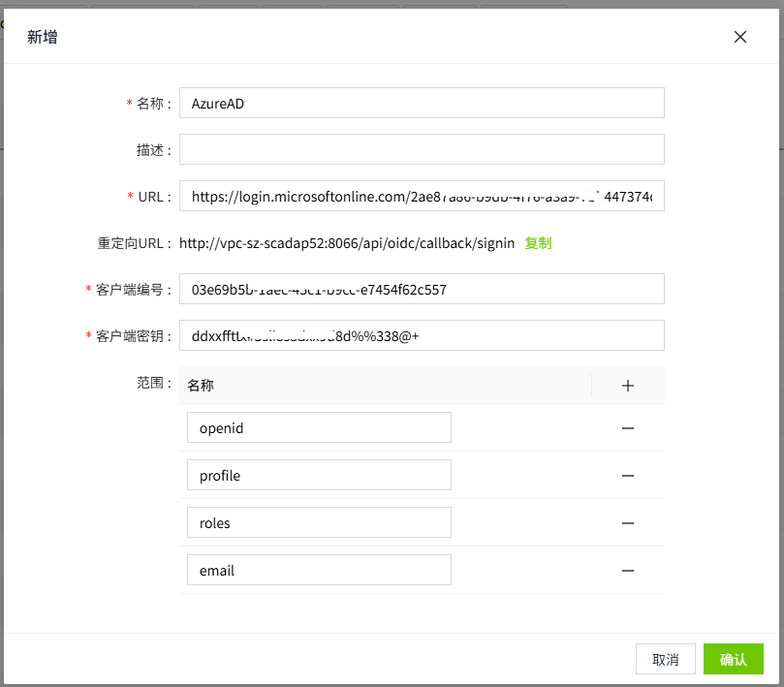Screen dimensions: 784x687
Task: Remove the email scope with minus icon
Action: 628,571
